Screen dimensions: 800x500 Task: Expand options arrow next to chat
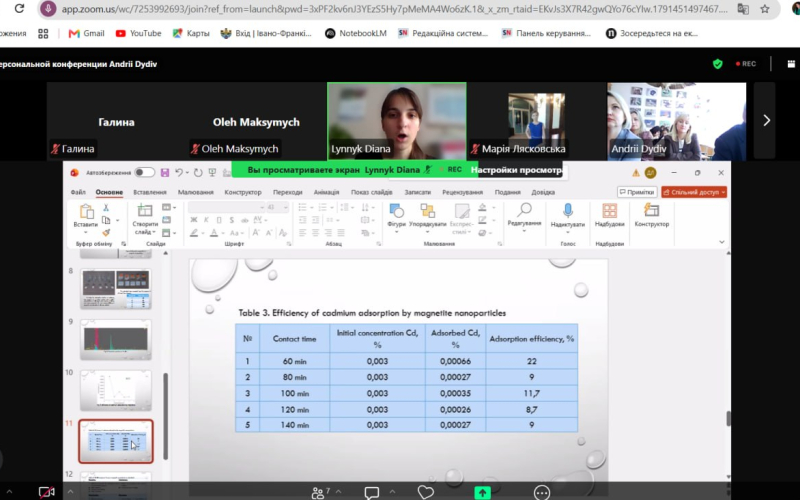coord(392,492)
